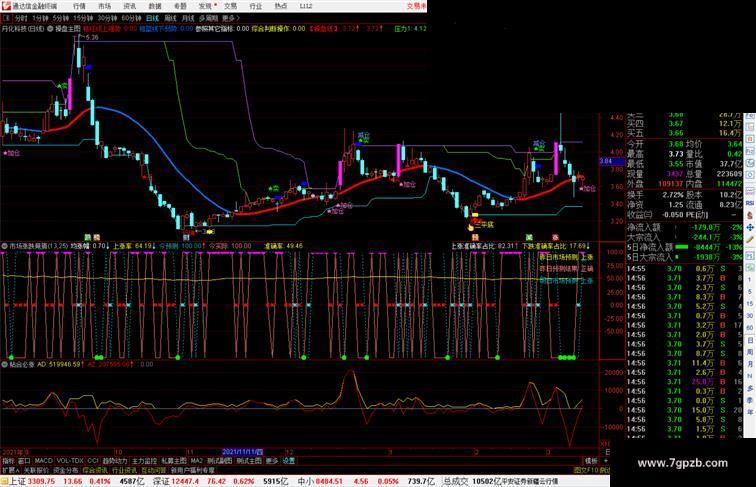Click the 上证 index in status bar
The height and width of the screenshot is (487, 756).
point(18,481)
